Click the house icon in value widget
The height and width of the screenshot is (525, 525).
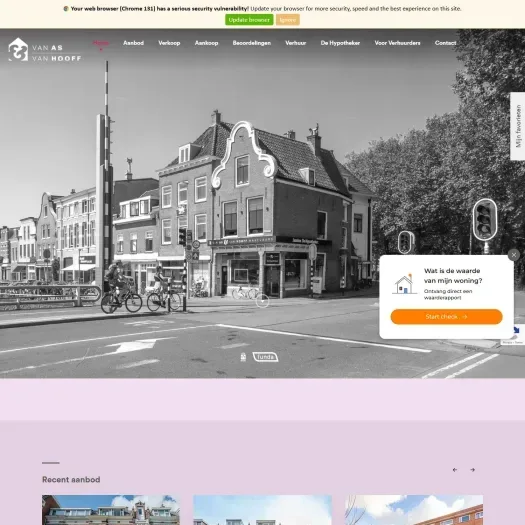pos(403,284)
